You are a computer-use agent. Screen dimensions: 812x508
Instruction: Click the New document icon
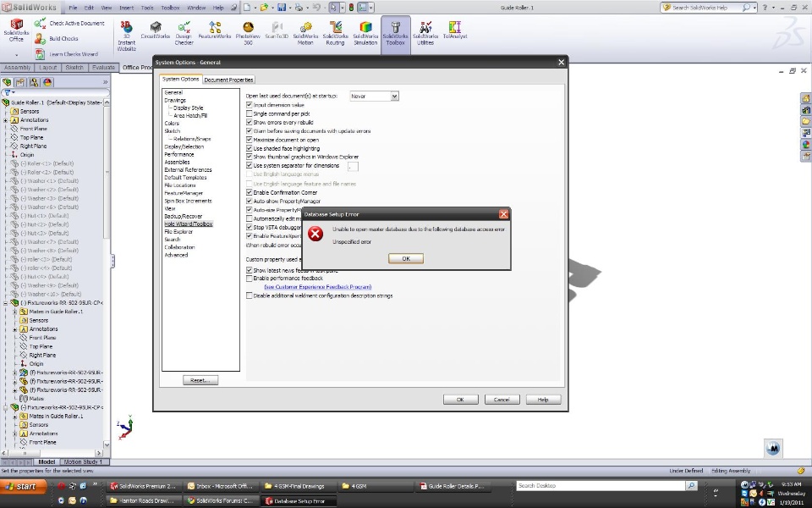pos(247,8)
